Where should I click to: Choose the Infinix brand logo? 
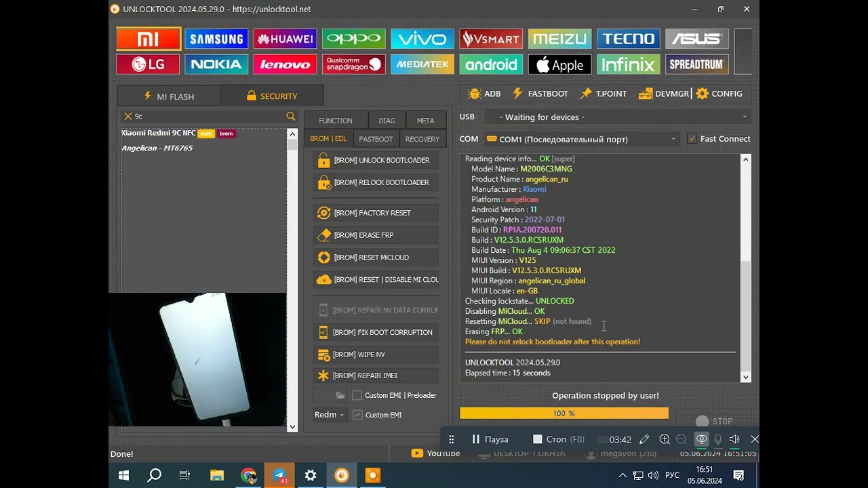tap(629, 64)
